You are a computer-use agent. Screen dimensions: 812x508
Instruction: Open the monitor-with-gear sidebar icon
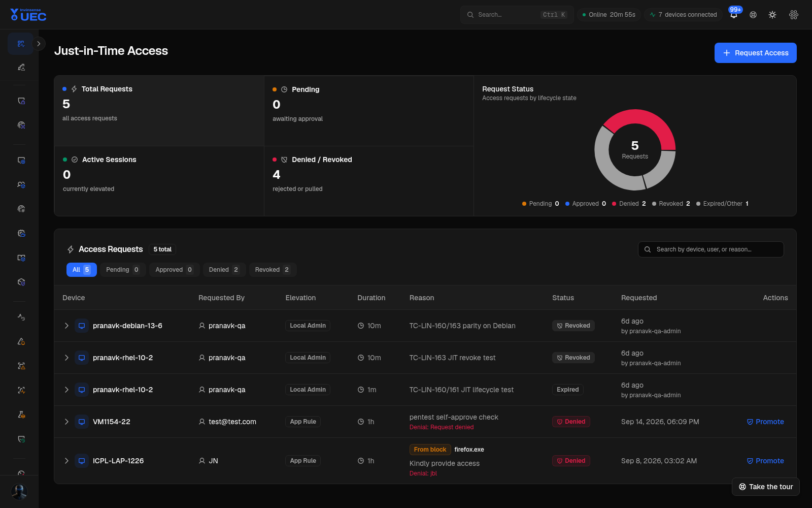click(21, 160)
